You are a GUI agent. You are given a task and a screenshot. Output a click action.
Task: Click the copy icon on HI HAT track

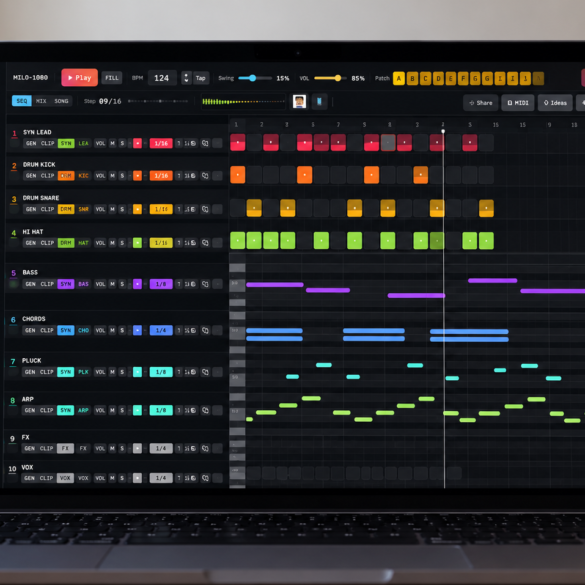[x=205, y=243]
